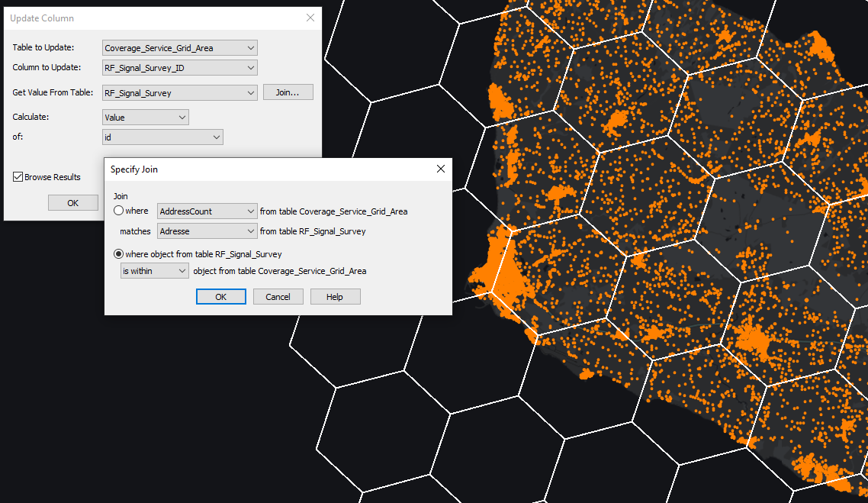
Task: Click OK in the Specify Join dialog
Action: (220, 297)
